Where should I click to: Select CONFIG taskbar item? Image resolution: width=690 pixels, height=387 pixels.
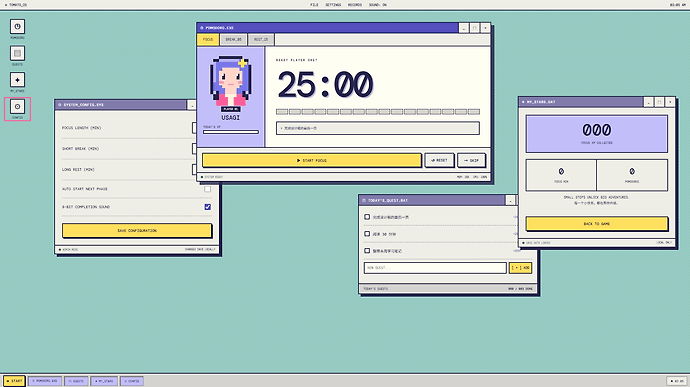coord(132,381)
